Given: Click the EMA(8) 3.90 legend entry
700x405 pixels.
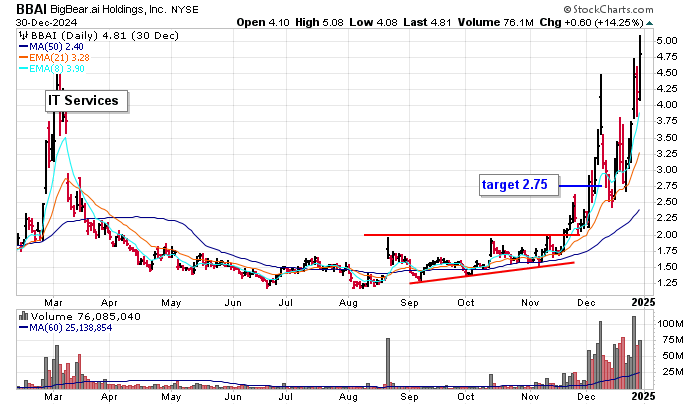Looking at the screenshot, I should click(x=51, y=68).
